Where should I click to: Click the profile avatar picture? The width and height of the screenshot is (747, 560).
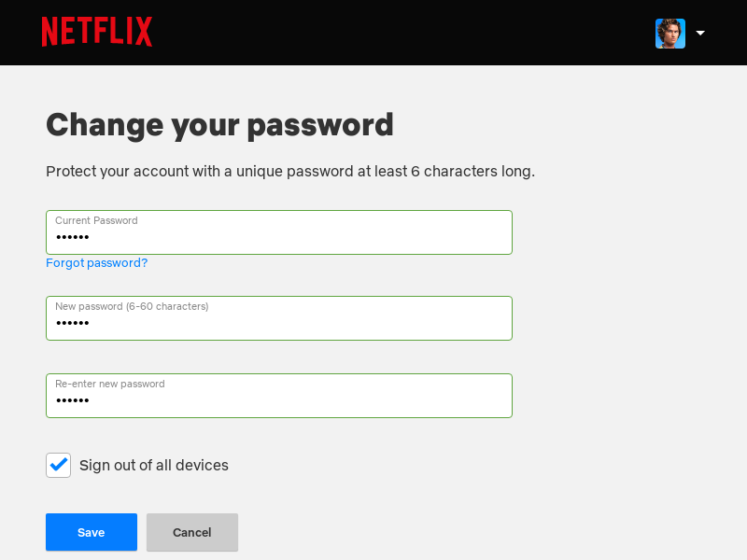tap(669, 34)
